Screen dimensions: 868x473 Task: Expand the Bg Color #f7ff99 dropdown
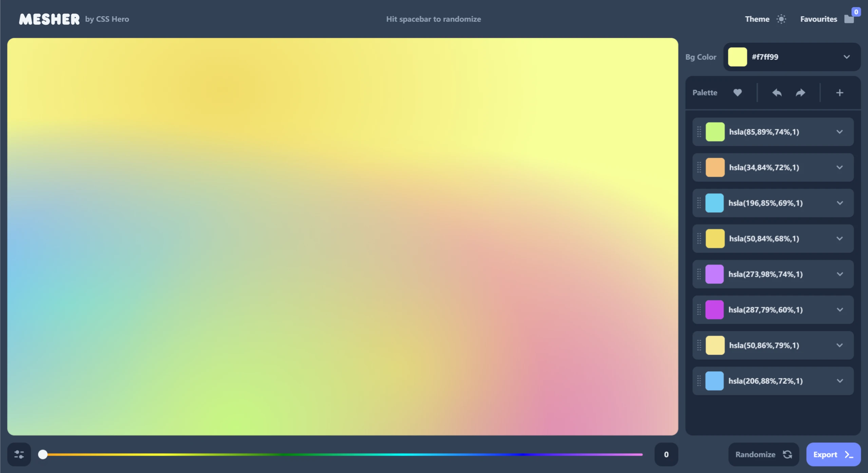point(847,57)
